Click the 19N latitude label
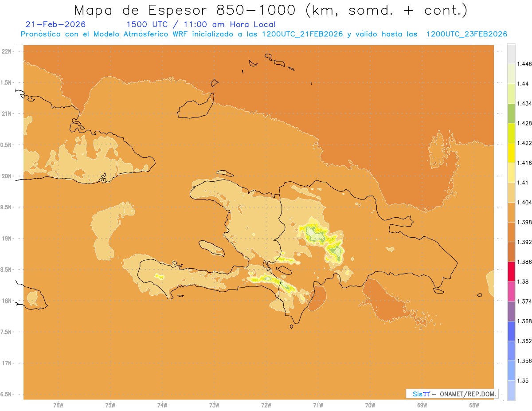Image resolution: width=532 pixels, height=411 pixels. [7, 238]
